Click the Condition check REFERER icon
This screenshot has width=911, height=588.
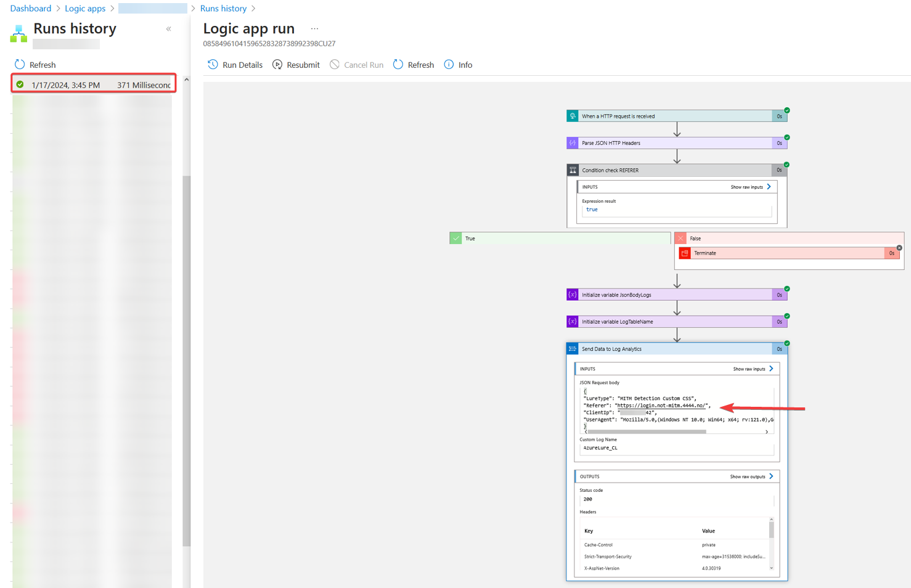pos(573,170)
